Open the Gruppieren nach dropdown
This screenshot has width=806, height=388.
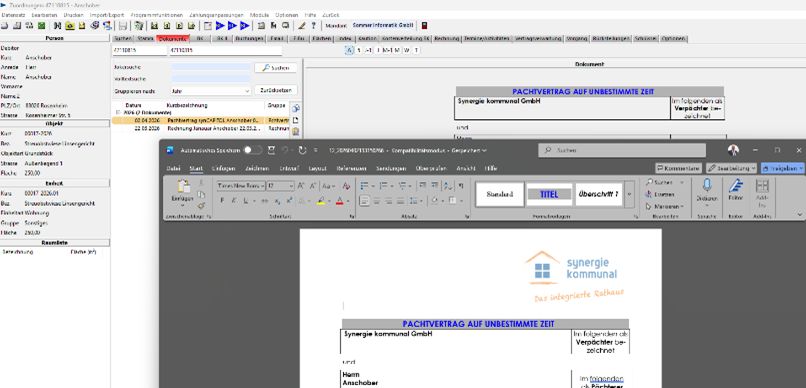point(211,90)
